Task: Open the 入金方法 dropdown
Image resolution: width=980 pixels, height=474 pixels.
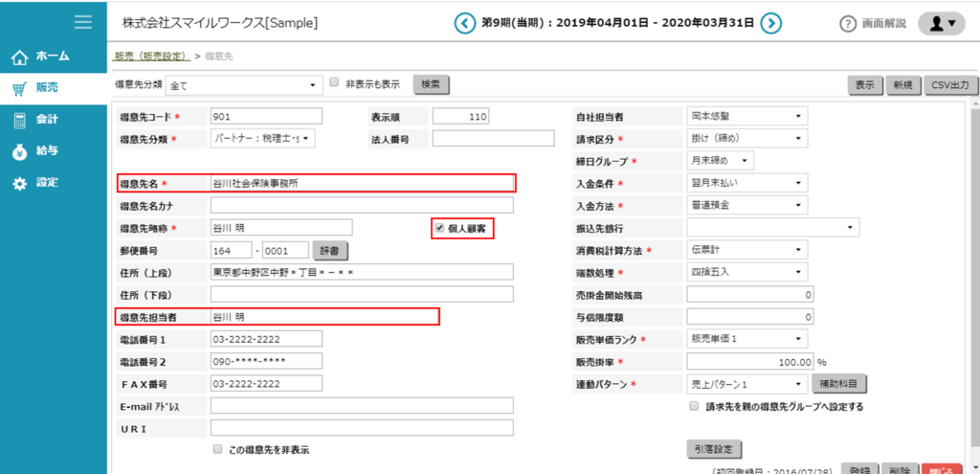Action: 746,205
